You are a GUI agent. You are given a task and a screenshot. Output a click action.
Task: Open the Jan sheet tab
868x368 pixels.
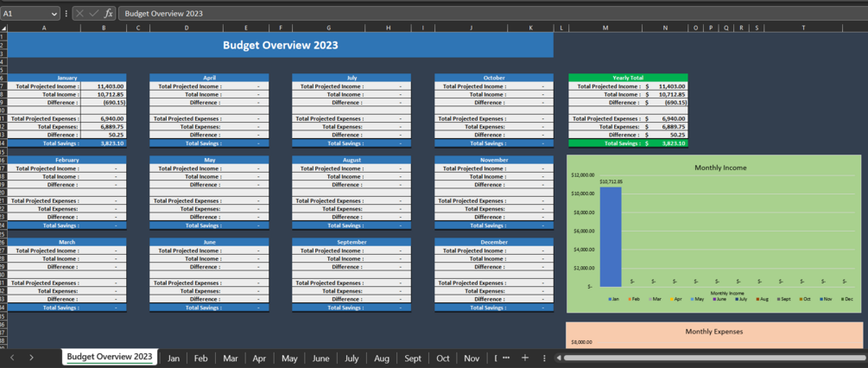click(174, 358)
